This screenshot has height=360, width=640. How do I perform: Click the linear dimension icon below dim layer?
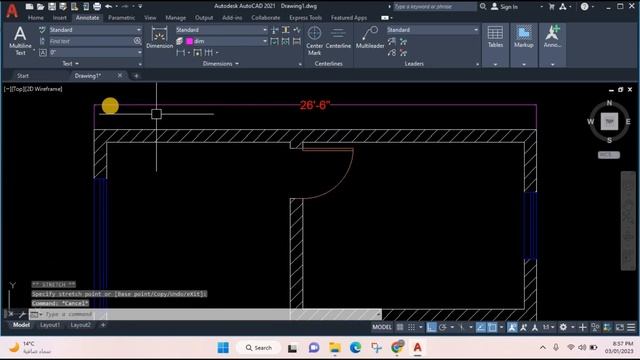pyautogui.click(x=180, y=53)
